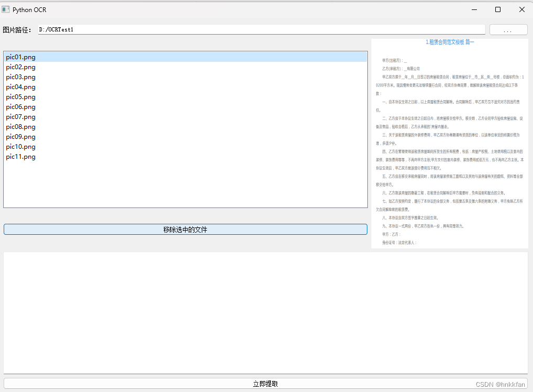Viewport: 533px width, 392px height.
Task: Select pic02.png in the file list
Action: pyautogui.click(x=186, y=67)
